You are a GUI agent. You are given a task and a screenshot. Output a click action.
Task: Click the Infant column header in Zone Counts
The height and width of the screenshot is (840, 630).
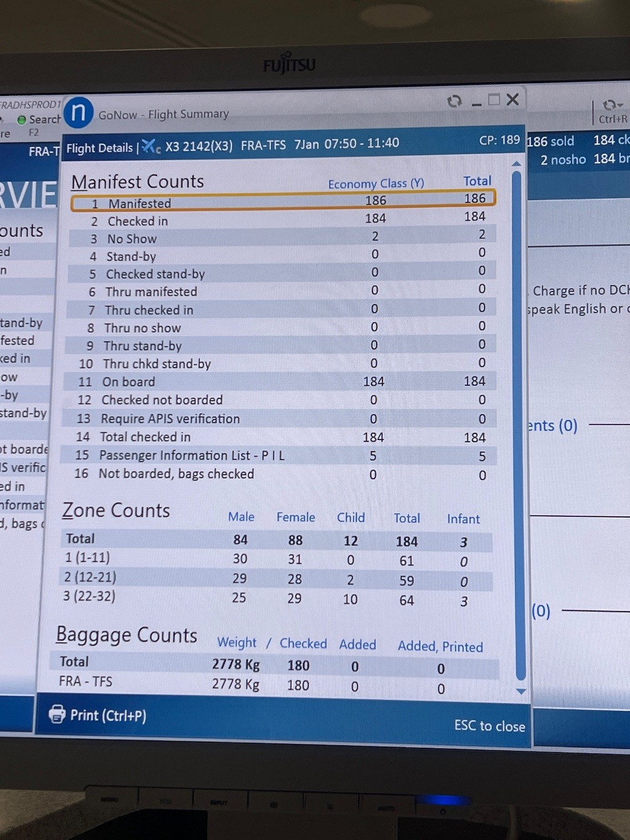463,519
